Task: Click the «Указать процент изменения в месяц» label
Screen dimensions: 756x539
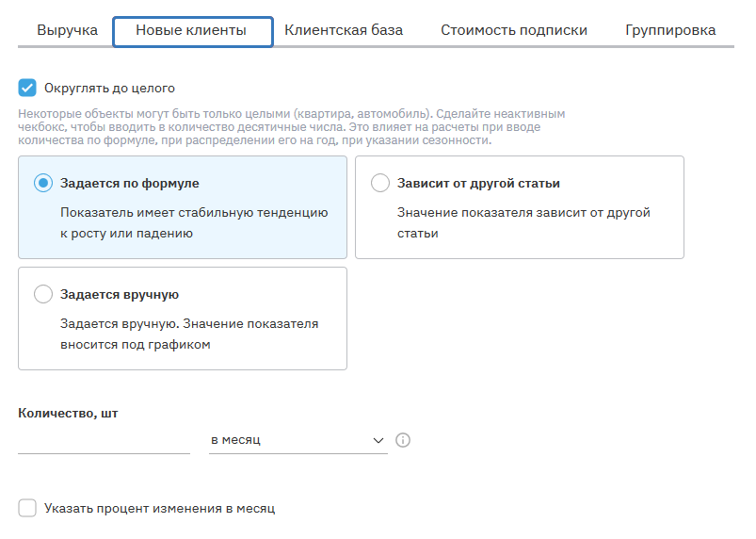Action: click(x=159, y=509)
